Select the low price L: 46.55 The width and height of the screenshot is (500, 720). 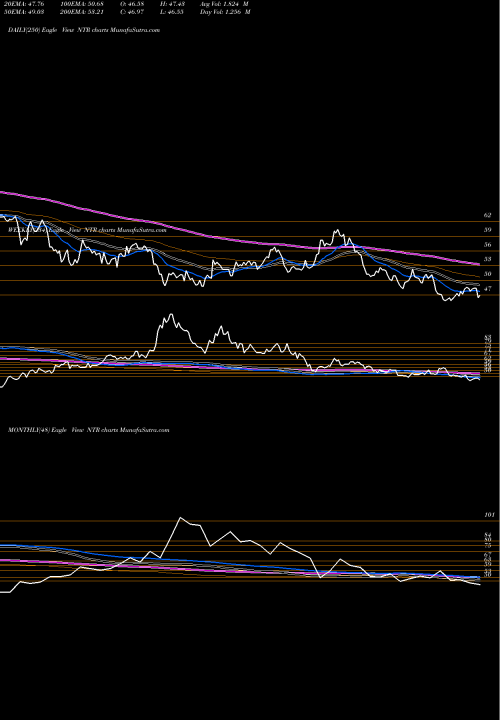click(x=170, y=11)
